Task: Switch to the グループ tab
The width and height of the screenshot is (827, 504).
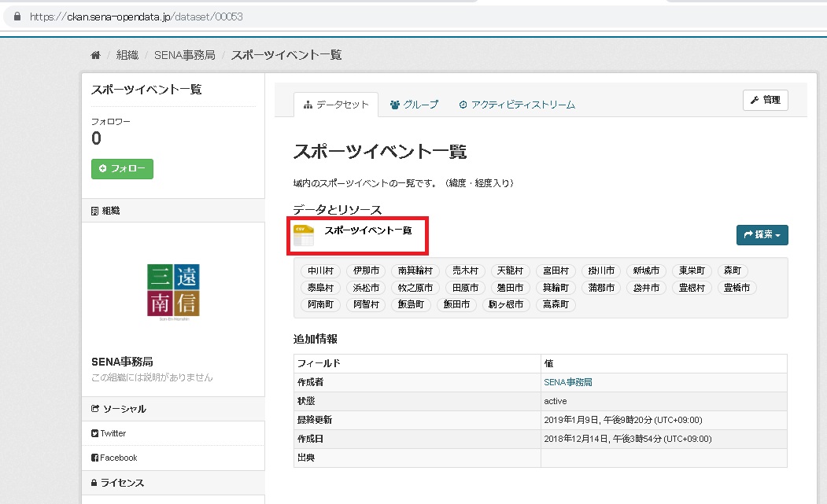Action: click(415, 105)
